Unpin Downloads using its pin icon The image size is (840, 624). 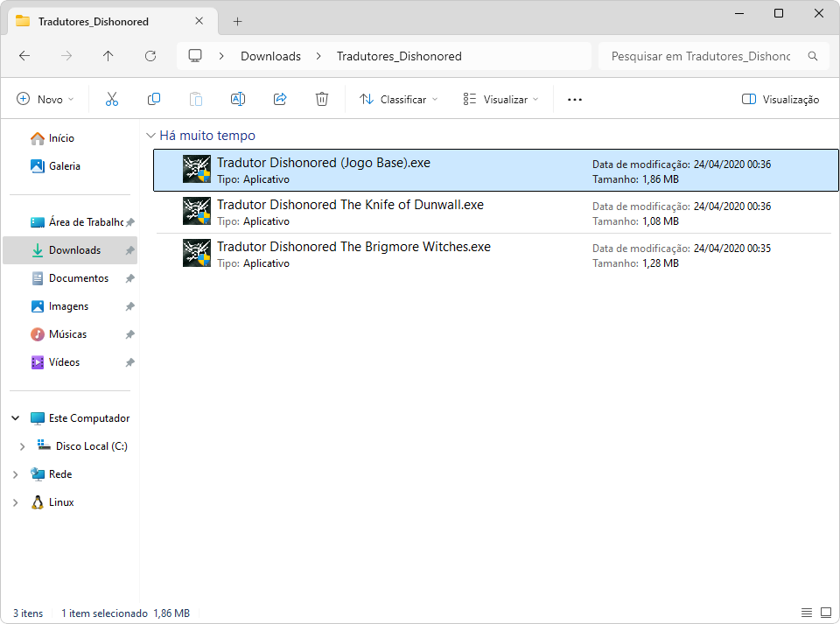pos(129,250)
